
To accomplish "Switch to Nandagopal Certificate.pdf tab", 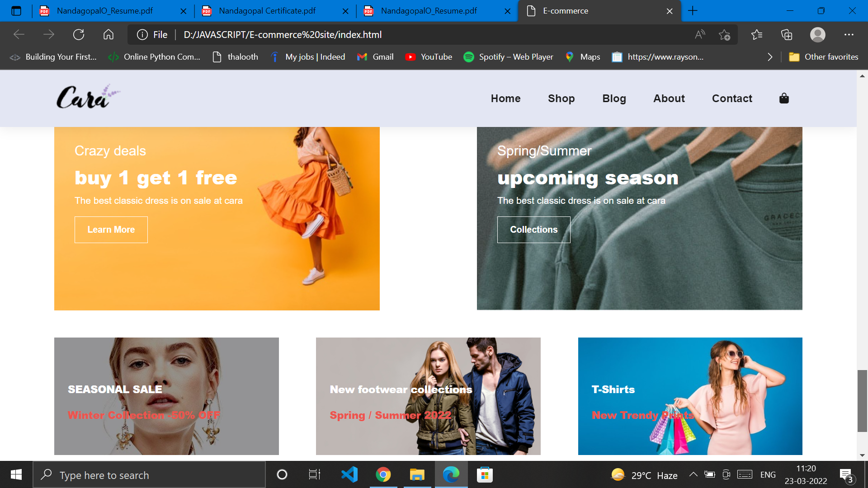I will tap(275, 11).
